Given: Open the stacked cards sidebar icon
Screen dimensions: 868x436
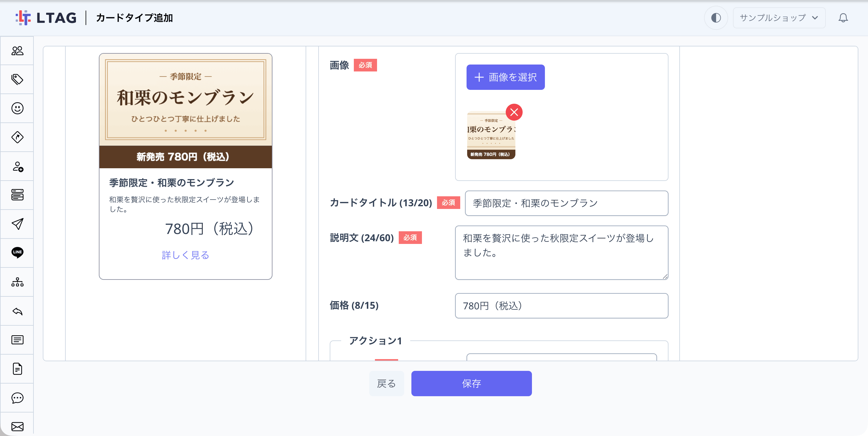Looking at the screenshot, I should click(17, 195).
